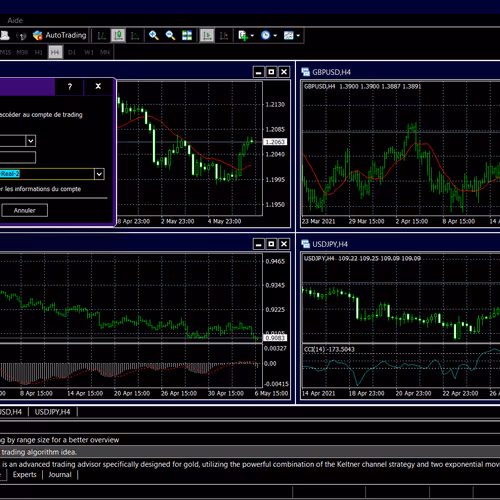The image size is (500, 500).
Task: Switch to candlesticks chart display
Action: coord(118,35)
